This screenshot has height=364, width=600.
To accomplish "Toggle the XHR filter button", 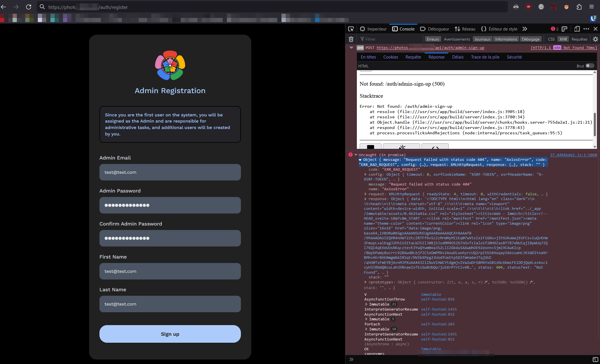I will click(x=563, y=39).
